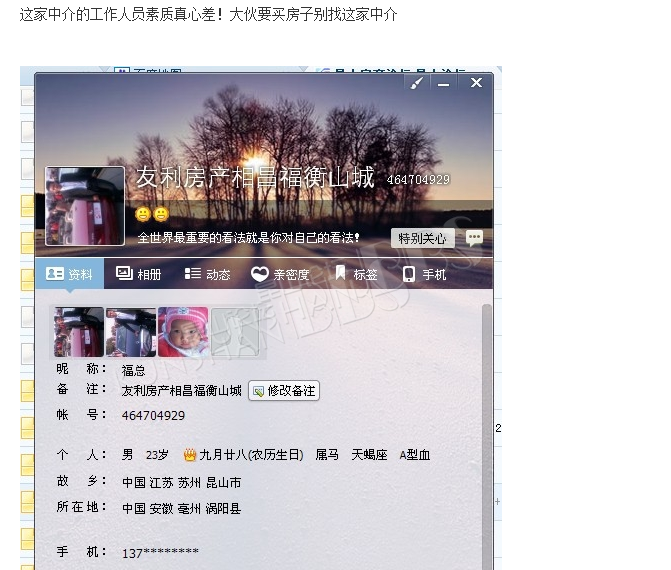Minimize the profile window
671x570 pixels.
coord(443,83)
